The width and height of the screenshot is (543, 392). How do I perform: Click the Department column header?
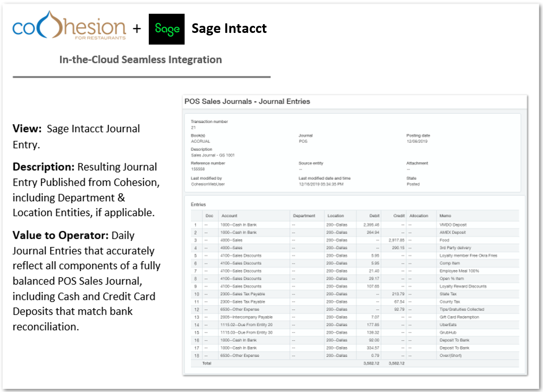(x=304, y=216)
